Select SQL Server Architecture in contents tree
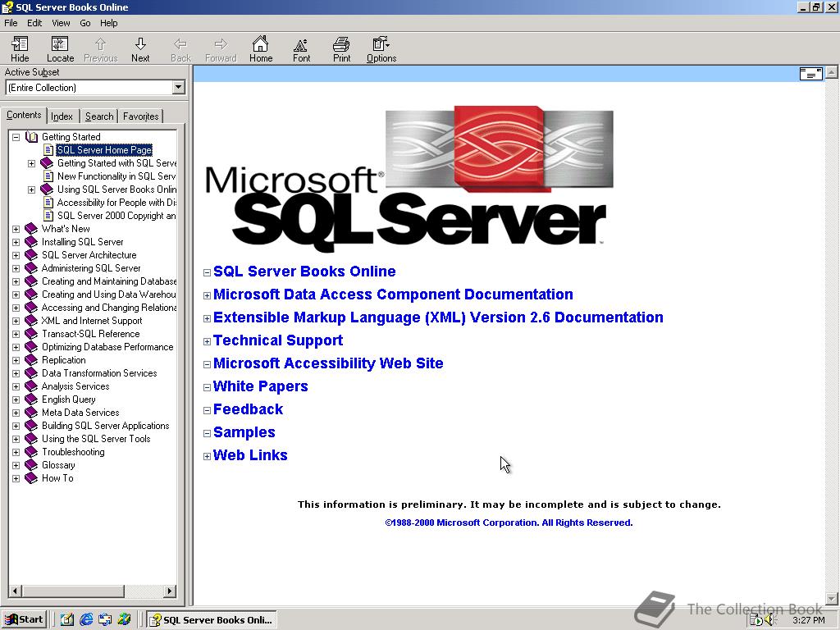 pos(89,255)
